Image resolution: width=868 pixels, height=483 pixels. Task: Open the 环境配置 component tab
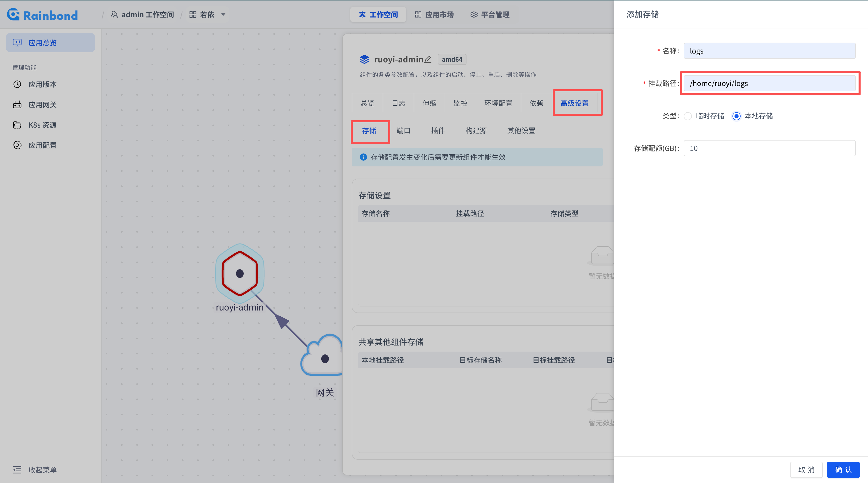click(498, 103)
